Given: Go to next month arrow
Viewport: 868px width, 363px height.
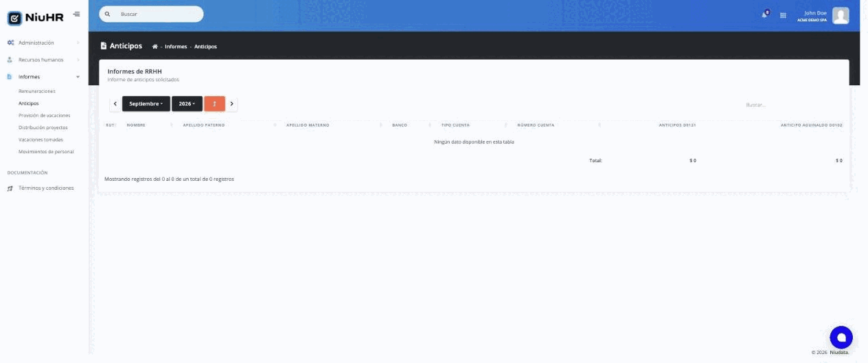Looking at the screenshot, I should pos(232,104).
